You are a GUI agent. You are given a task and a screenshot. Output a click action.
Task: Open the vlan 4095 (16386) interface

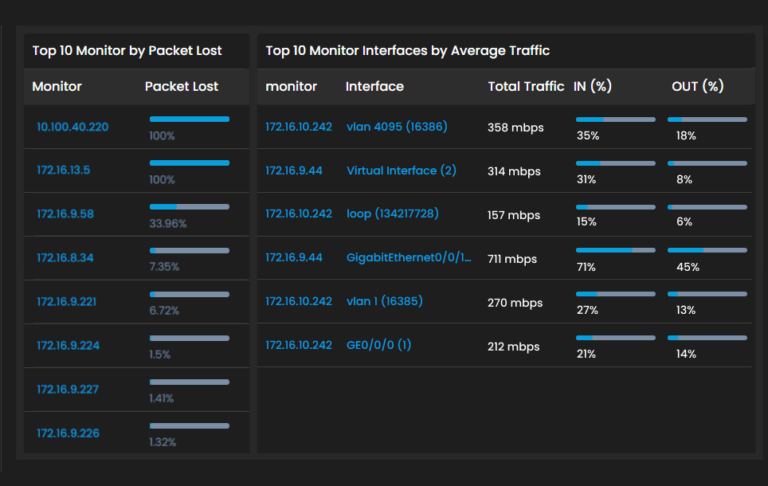pos(397,127)
